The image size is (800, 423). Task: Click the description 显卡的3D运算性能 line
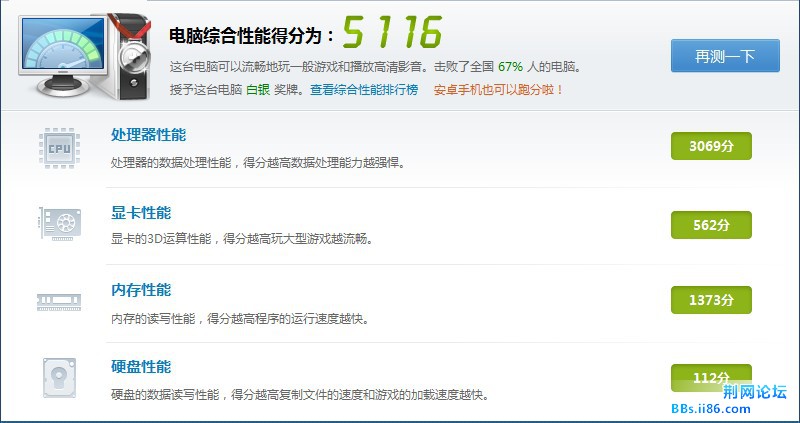point(242,239)
